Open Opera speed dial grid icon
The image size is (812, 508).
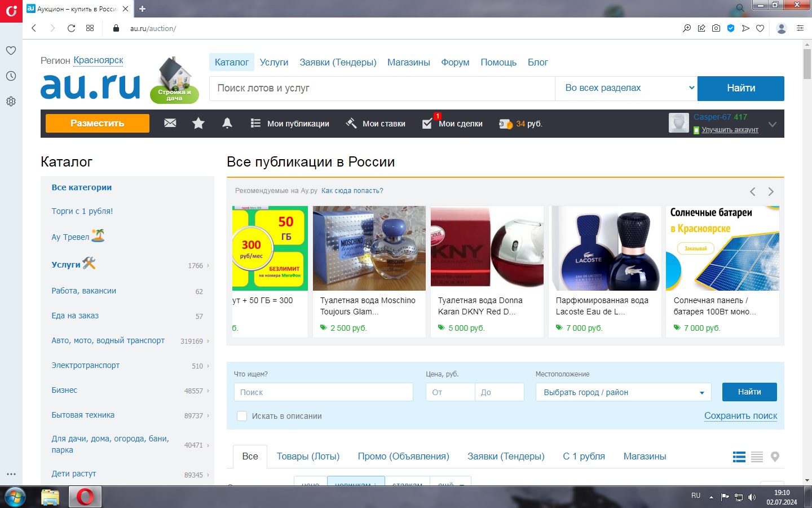click(90, 28)
